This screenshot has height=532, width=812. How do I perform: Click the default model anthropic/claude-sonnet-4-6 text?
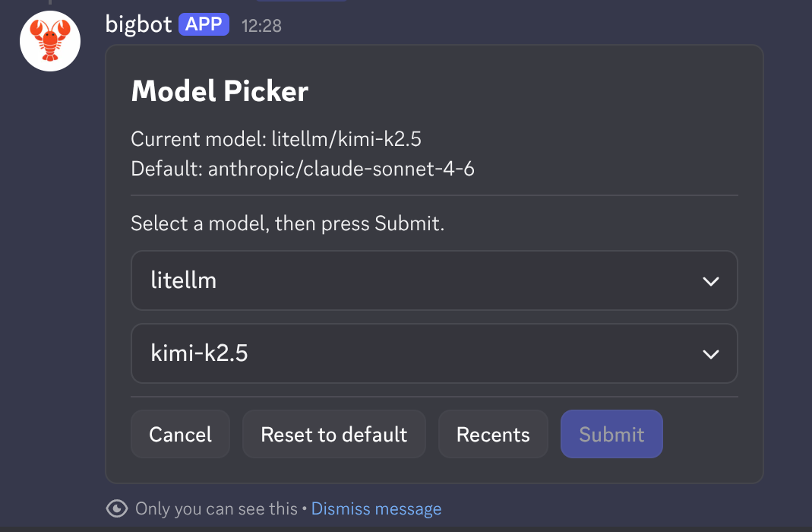point(302,169)
